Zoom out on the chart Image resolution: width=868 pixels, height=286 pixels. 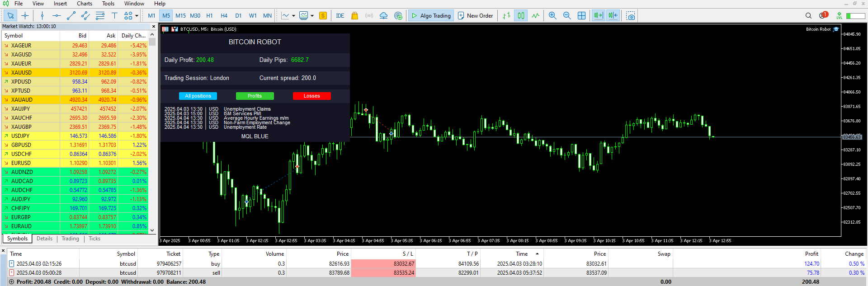[567, 16]
